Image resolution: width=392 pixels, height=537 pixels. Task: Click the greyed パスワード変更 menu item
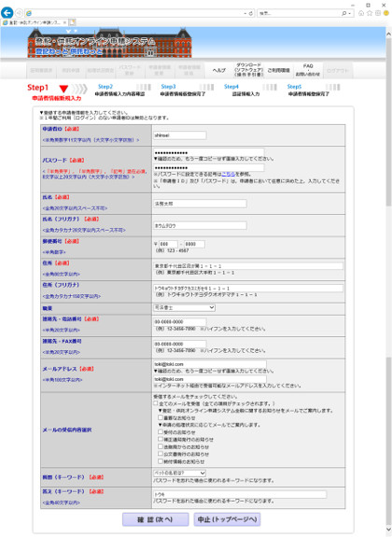pyautogui.click(x=129, y=70)
